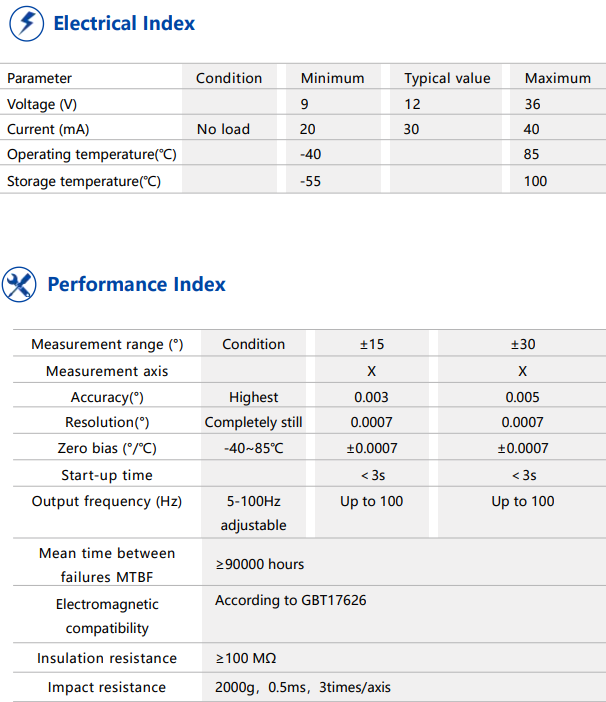The width and height of the screenshot is (606, 702).
Task: Click the Completely still condition cell
Action: point(253,422)
